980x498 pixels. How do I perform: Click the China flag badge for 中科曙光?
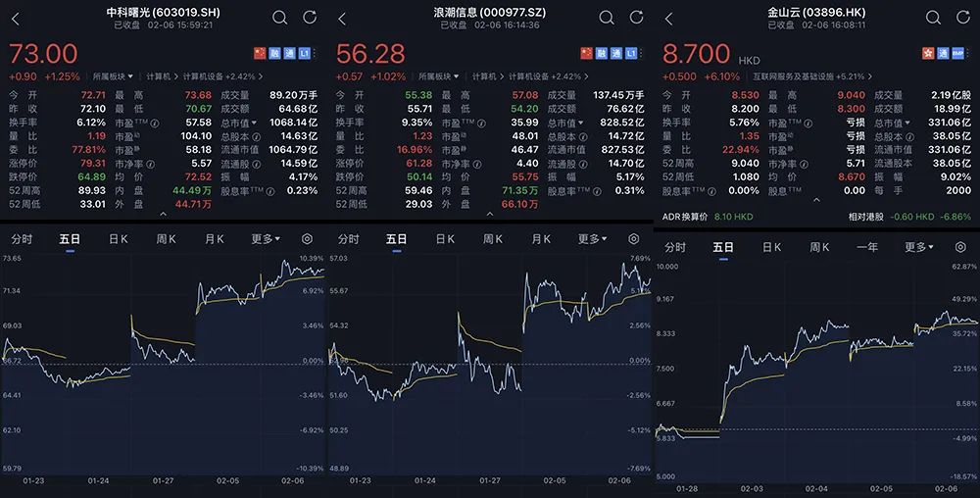[260, 54]
